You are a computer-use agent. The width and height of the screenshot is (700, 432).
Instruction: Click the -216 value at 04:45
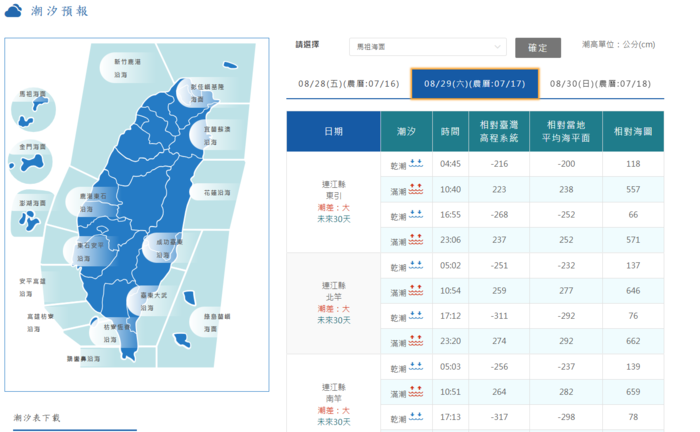(x=499, y=164)
